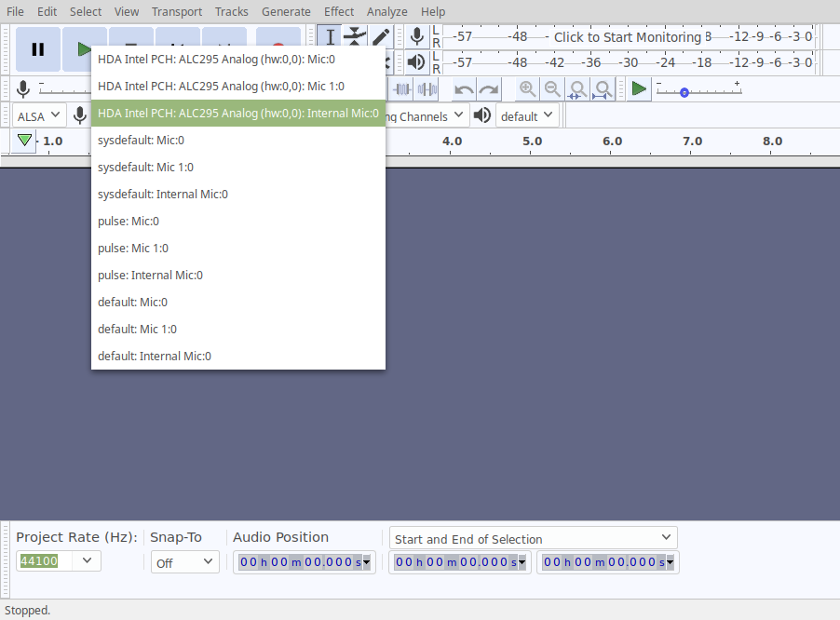Viewport: 840px width, 620px height.
Task: Click 'Click to Start Monitoring' on the record meter
Action: coord(628,37)
